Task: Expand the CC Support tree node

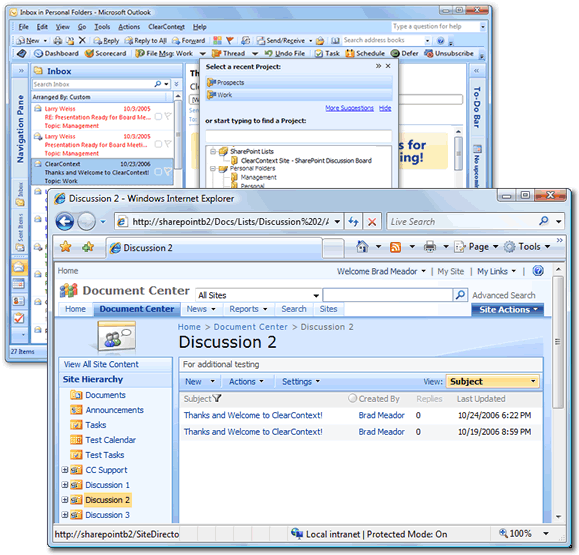Action: pyautogui.click(x=65, y=470)
